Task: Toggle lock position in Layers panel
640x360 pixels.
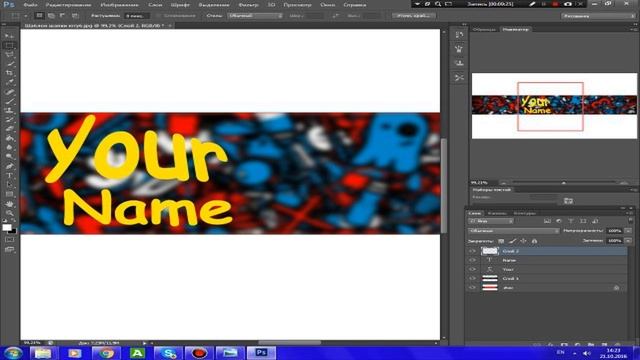Action: pos(523,241)
